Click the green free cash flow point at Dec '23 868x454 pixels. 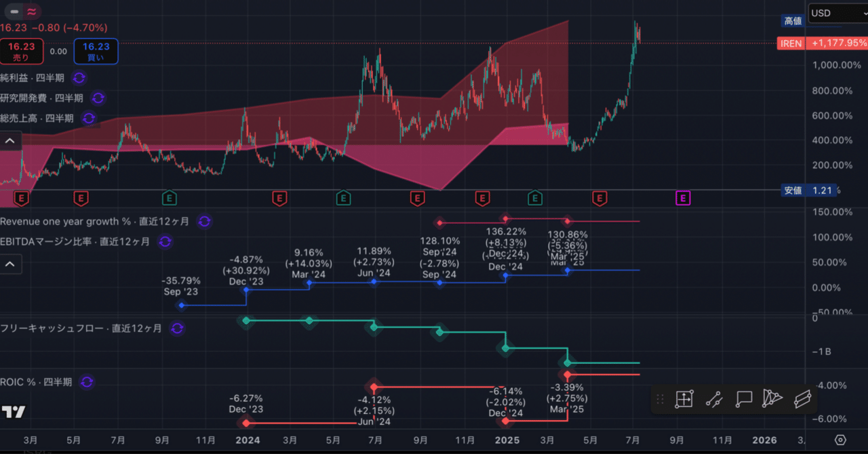pyautogui.click(x=246, y=320)
